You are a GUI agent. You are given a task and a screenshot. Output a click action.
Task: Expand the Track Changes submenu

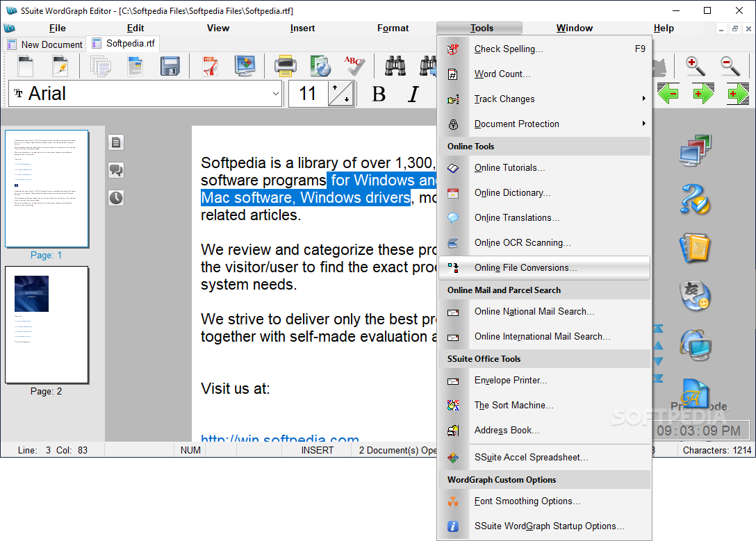point(544,99)
